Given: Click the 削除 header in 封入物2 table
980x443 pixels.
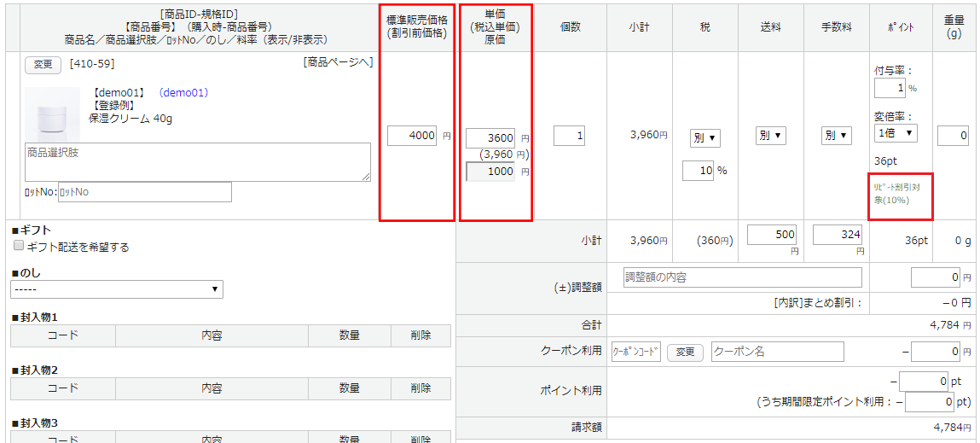Looking at the screenshot, I should point(420,388).
